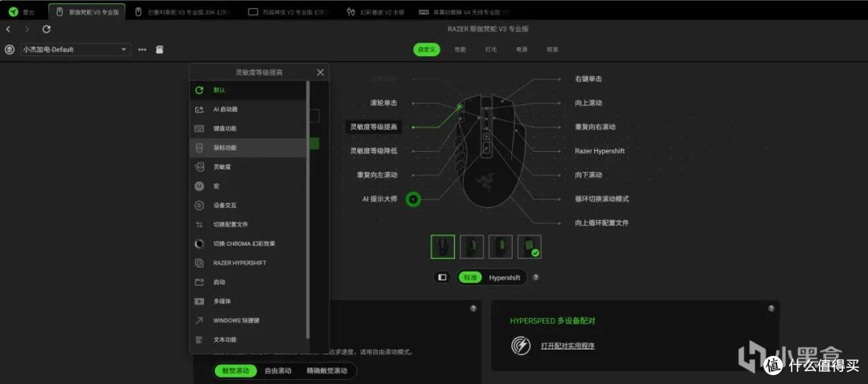Open the 电源 tab
Viewport: 868px width, 384px height.
pyautogui.click(x=522, y=49)
